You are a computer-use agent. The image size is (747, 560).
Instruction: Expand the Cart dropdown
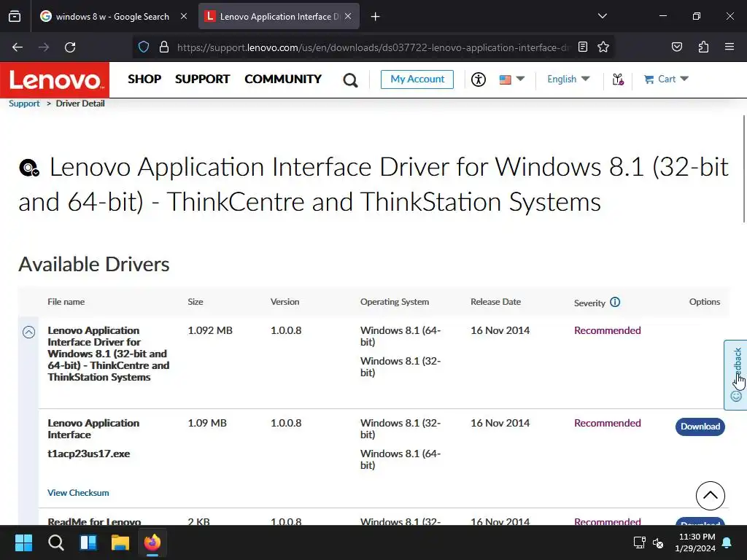coord(666,79)
